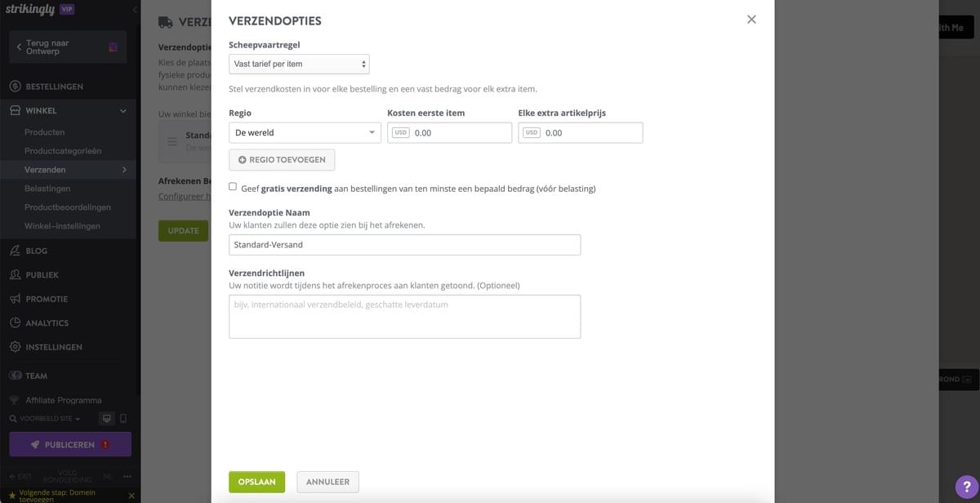This screenshot has height=503, width=980.
Task: Collapse the sidebar with the left chevron
Action: click(134, 10)
